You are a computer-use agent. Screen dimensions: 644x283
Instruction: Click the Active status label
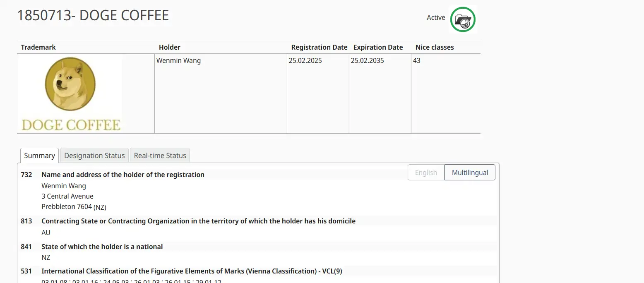coord(436,17)
